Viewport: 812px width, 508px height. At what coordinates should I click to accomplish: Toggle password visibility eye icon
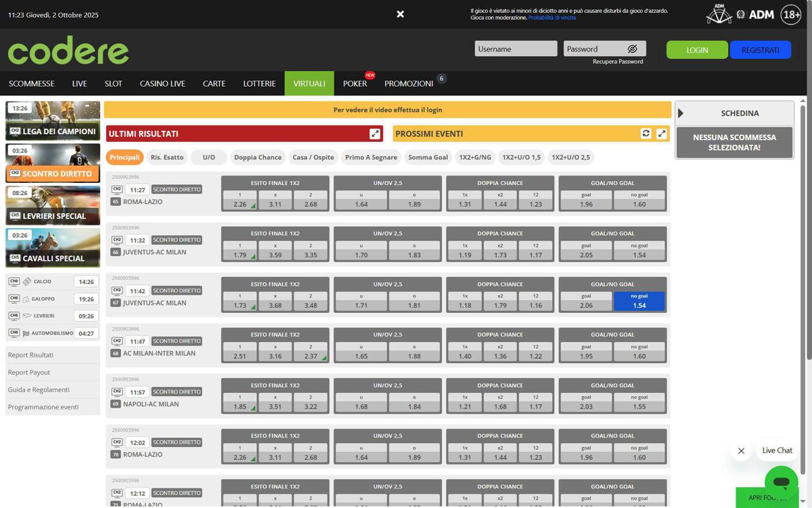(x=632, y=49)
